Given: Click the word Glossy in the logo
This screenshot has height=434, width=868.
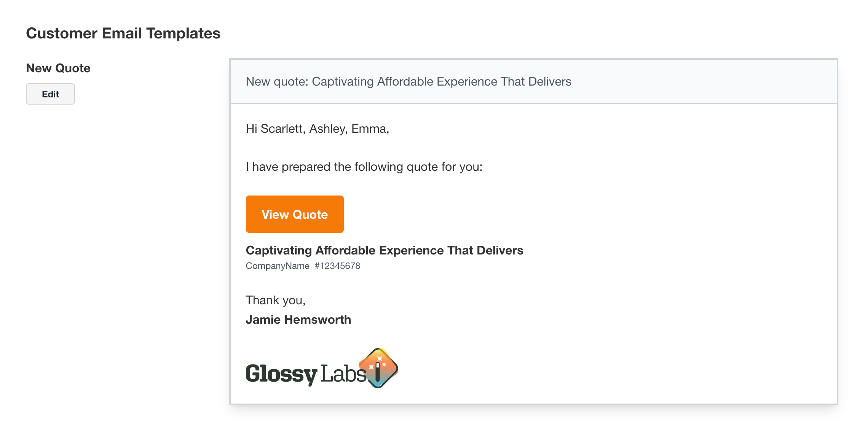Looking at the screenshot, I should tap(281, 374).
